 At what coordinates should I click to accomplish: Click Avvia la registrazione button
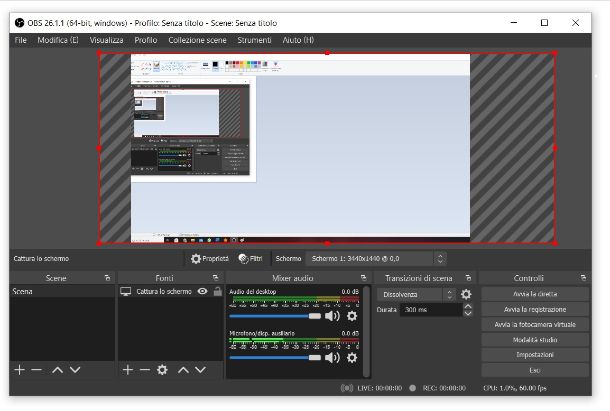[x=535, y=309]
